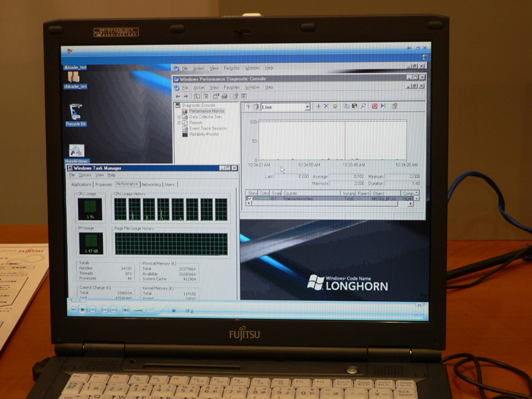532x399 pixels.
Task: Add a counter with the plus icon
Action: (319, 106)
